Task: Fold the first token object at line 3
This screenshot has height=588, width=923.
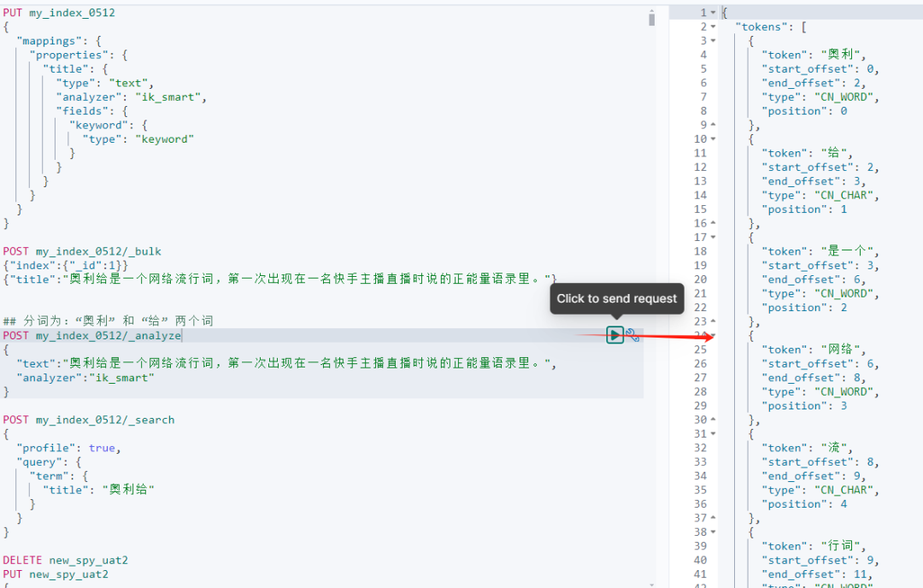Action: coord(713,41)
